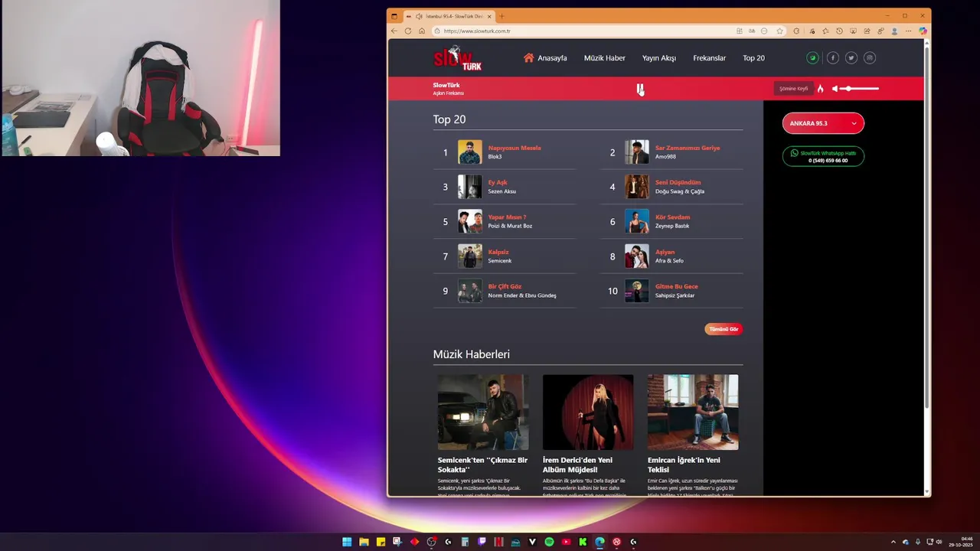This screenshot has height=551, width=980.
Task: Open Spotify from taskbar
Action: 549,542
